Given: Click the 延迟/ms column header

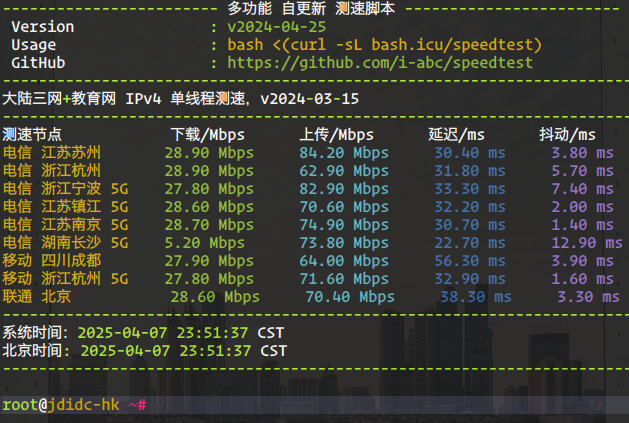Looking at the screenshot, I should pyautogui.click(x=456, y=135).
